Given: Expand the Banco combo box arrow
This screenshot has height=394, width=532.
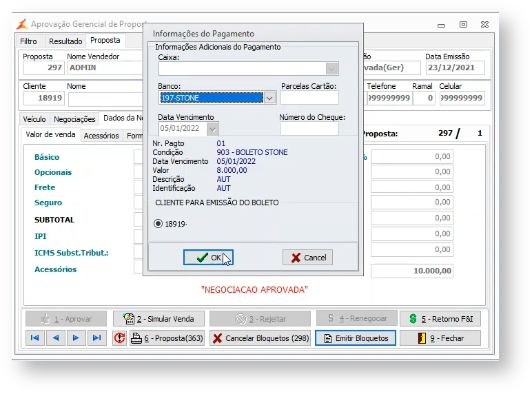Looking at the screenshot, I should coord(269,98).
